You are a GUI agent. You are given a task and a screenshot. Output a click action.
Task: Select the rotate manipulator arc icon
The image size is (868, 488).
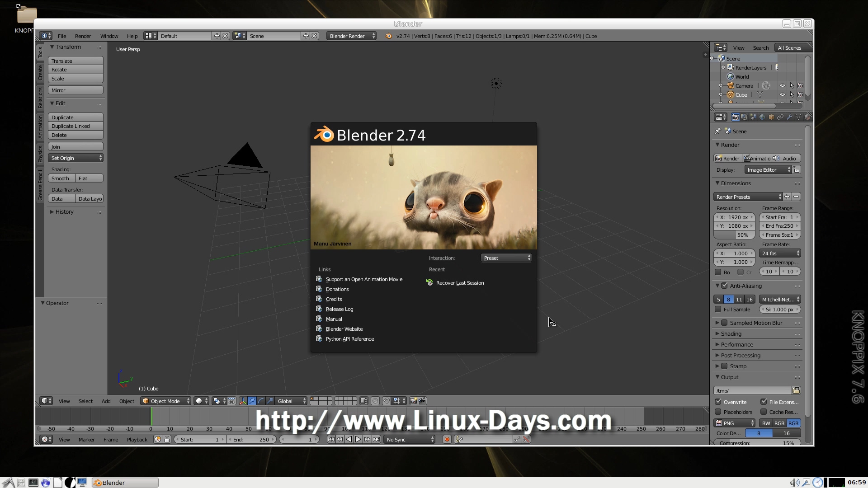[261, 401]
